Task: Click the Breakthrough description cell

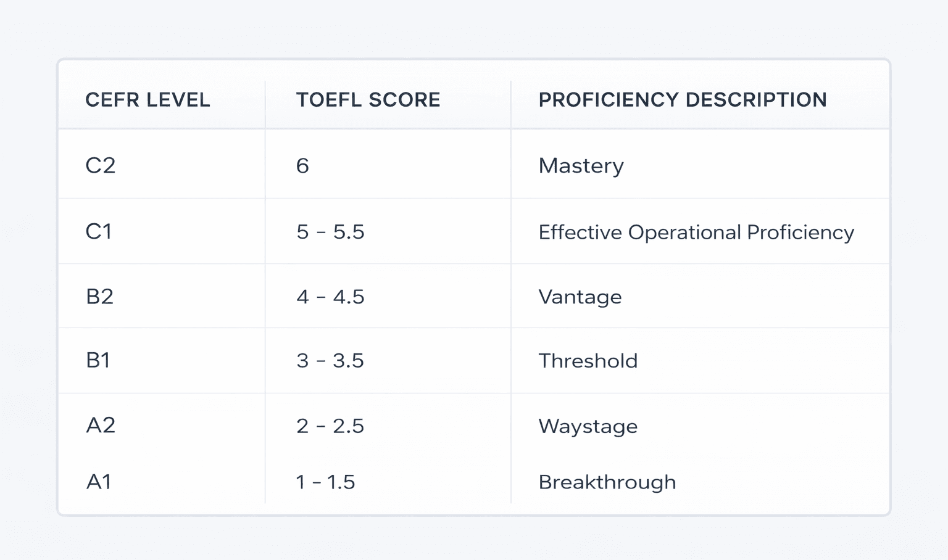Action: pos(607,482)
